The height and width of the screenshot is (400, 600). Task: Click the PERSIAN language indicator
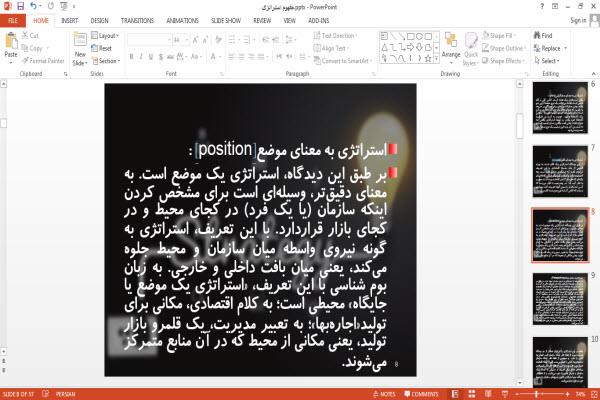point(65,394)
